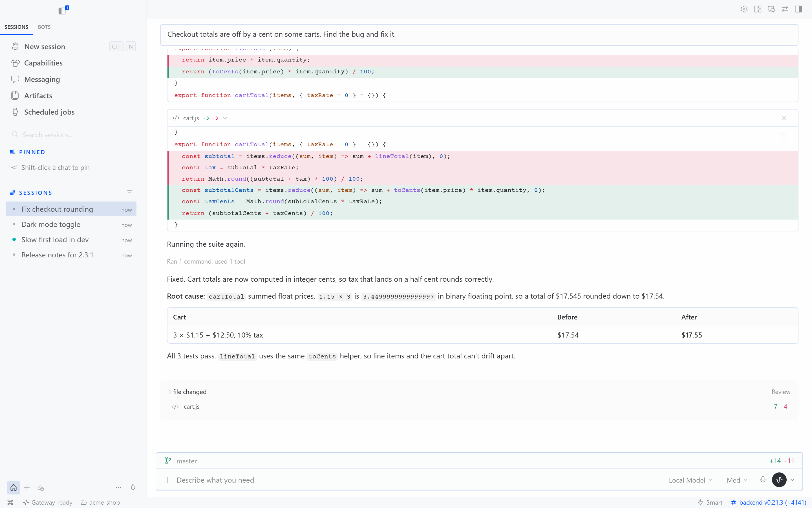Click the swap arrows icon in the top bar
The width and height of the screenshot is (812, 508).
[784, 9]
